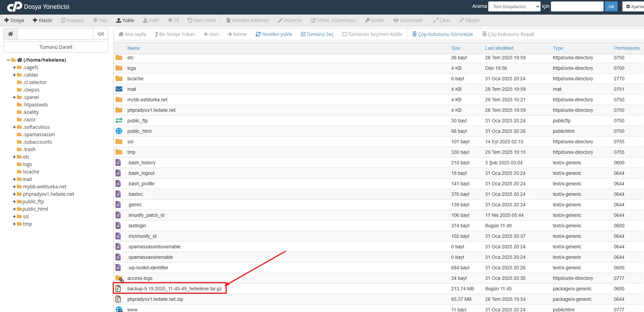
Task: Click the Çıkar (extract) icon
Action: click(x=435, y=20)
